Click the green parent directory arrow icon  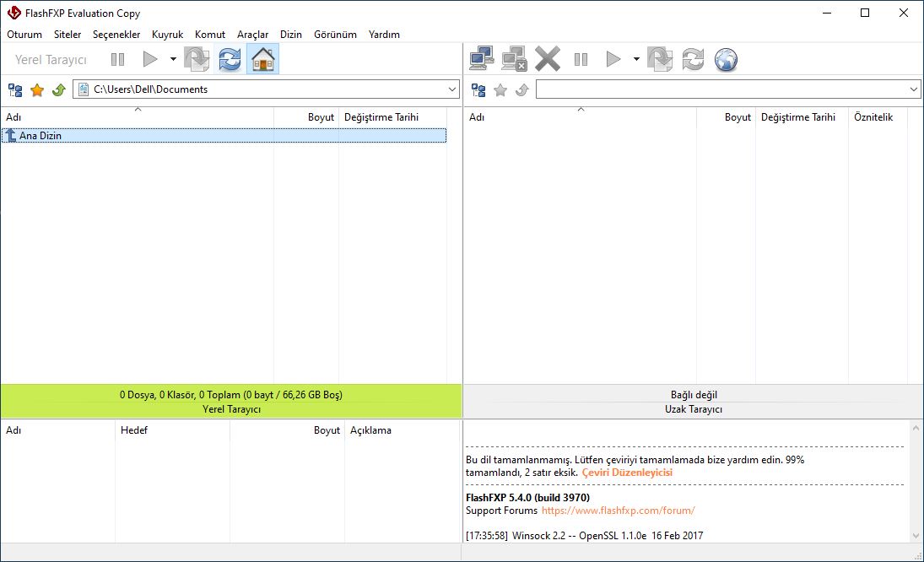tap(59, 89)
